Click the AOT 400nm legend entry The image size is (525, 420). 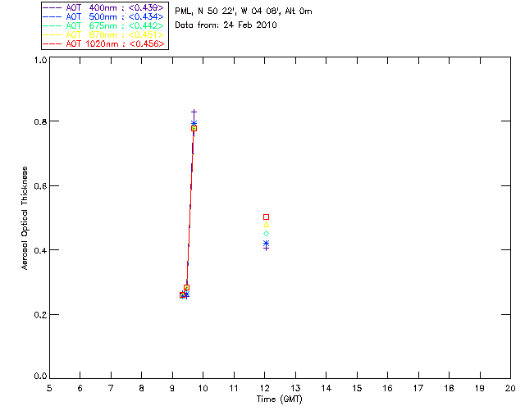tap(104, 7)
